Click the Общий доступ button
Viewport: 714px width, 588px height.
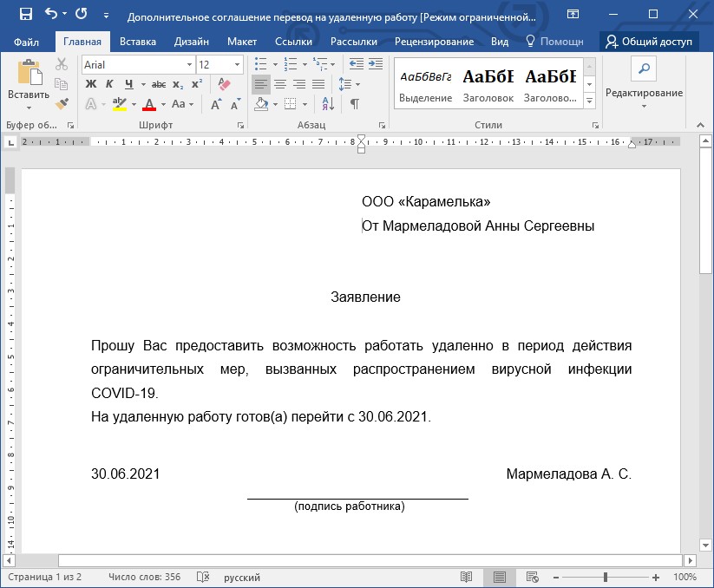[649, 42]
